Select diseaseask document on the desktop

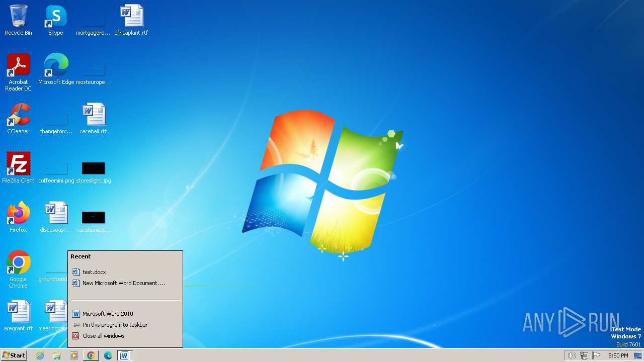(x=56, y=217)
